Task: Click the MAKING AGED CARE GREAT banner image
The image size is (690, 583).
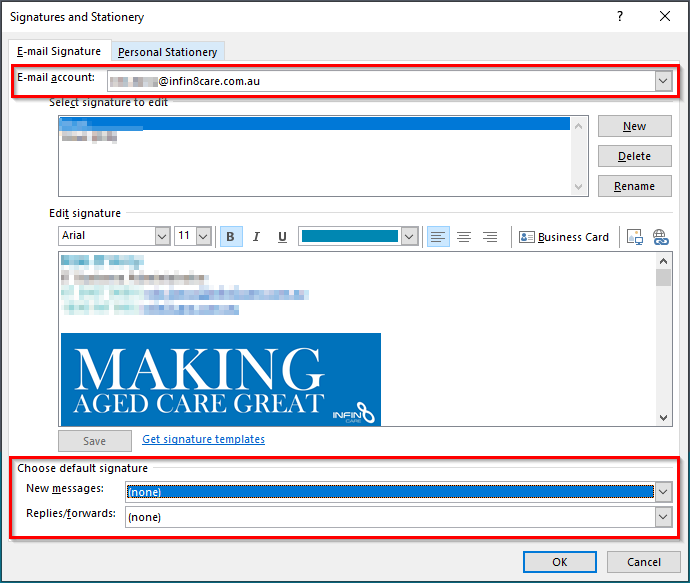Action: click(220, 379)
